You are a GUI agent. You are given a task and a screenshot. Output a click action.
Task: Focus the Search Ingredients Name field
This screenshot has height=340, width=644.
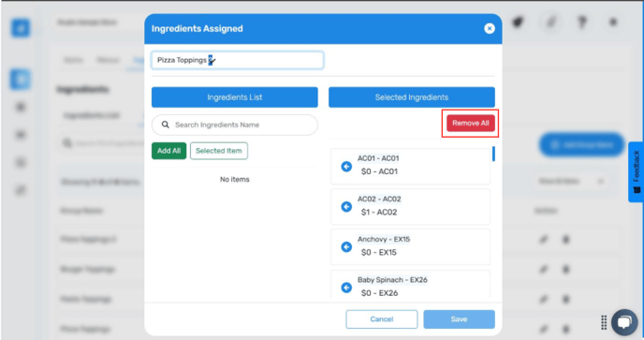235,125
